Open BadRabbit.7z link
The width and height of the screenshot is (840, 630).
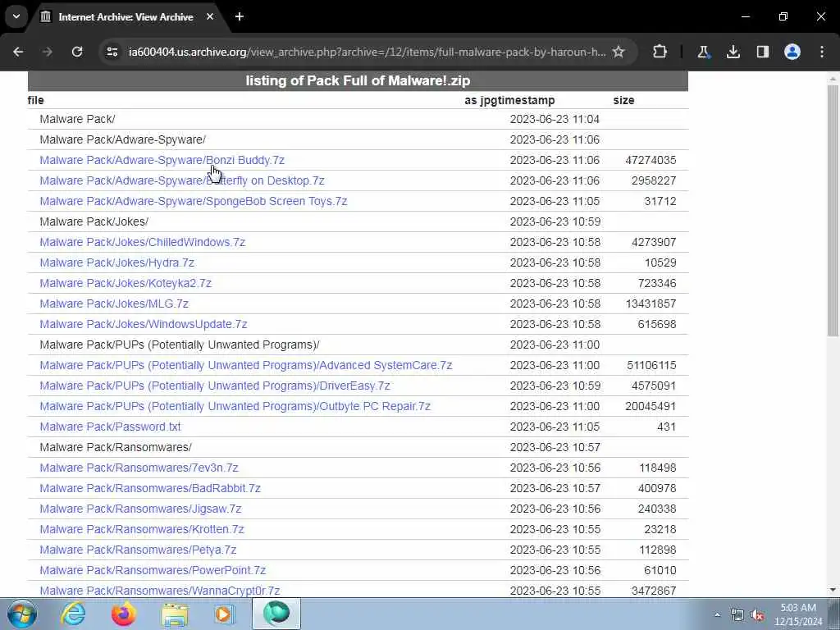150,488
